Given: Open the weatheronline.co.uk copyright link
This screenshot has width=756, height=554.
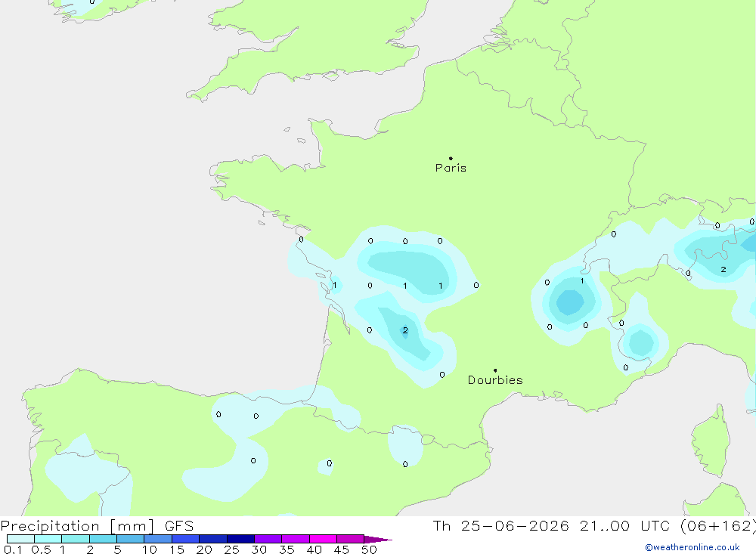Looking at the screenshot, I should coord(692,547).
